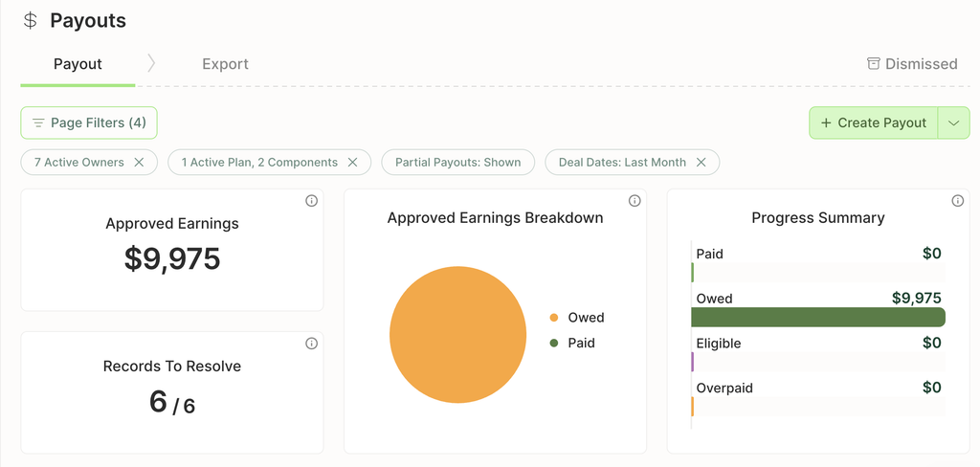This screenshot has width=980, height=467.
Task: Click the plus icon in Create Payout
Action: coord(826,123)
